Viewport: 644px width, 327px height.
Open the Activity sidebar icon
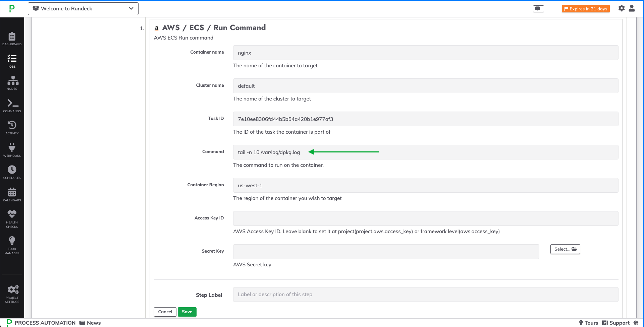(12, 128)
